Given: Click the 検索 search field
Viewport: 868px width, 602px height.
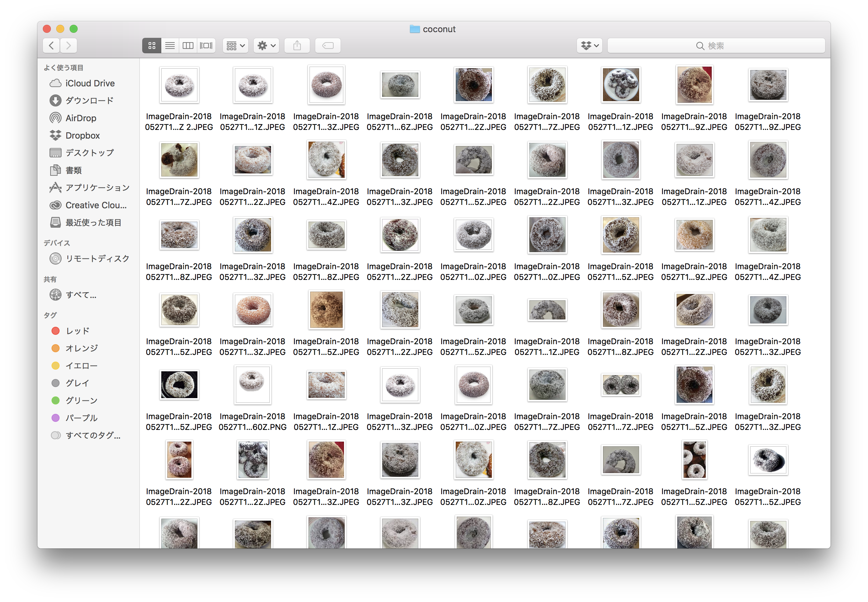Looking at the screenshot, I should [x=716, y=46].
